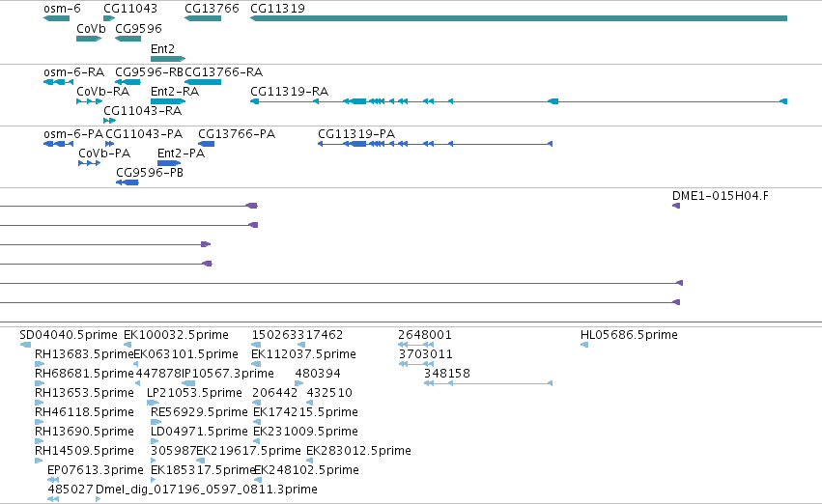
Task: Select the LD04971.5prime EST
Action: [x=153, y=441]
